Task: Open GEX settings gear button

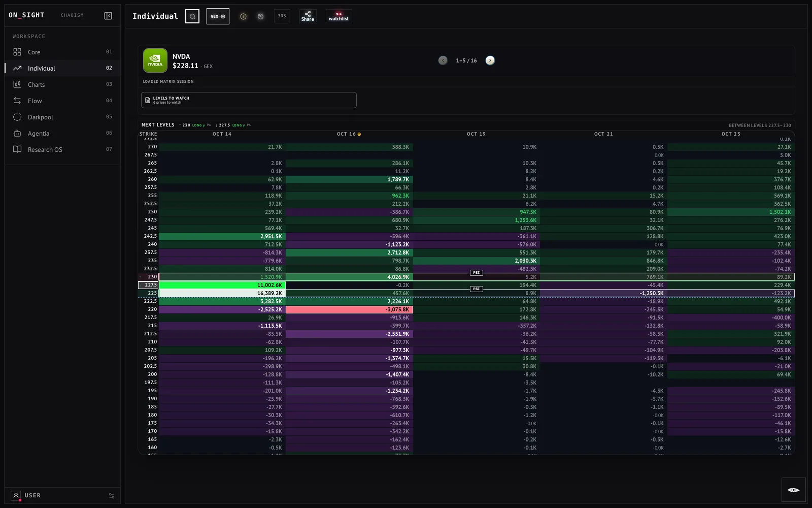Action: click(x=218, y=16)
